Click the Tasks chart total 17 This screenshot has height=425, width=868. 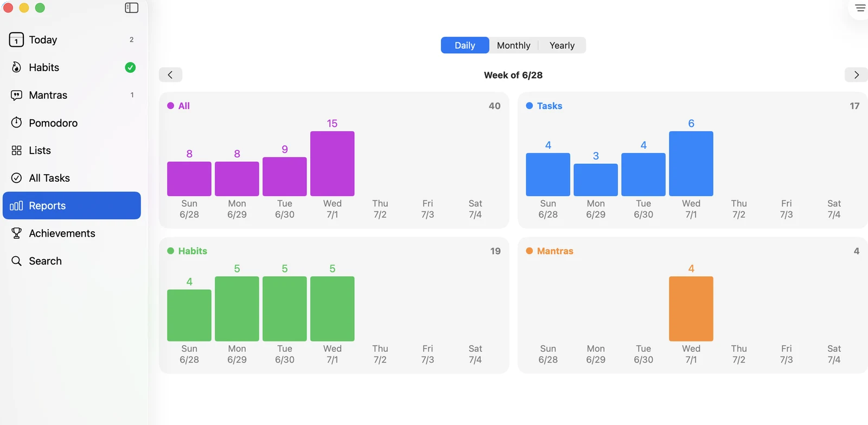coord(854,106)
